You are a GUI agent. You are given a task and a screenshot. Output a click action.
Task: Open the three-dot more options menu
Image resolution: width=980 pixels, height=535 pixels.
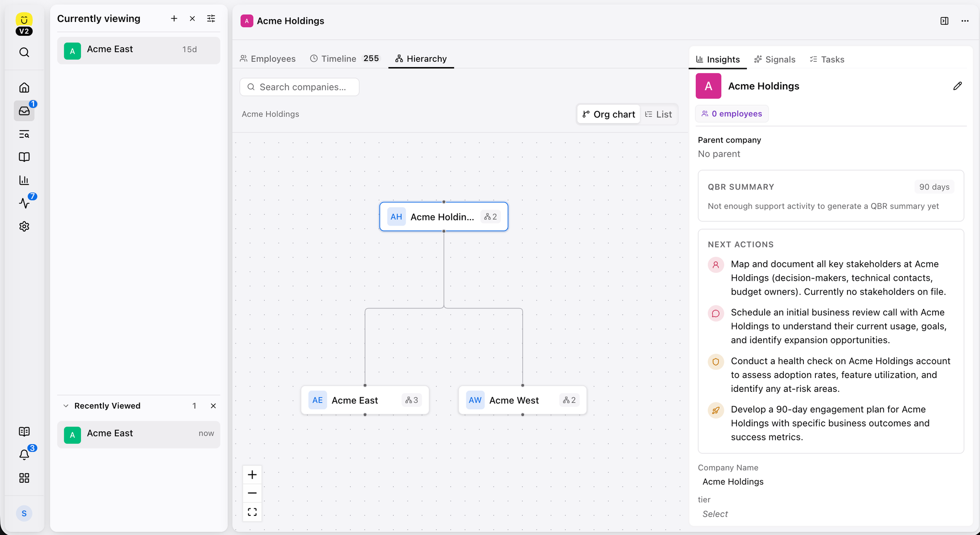coord(965,21)
